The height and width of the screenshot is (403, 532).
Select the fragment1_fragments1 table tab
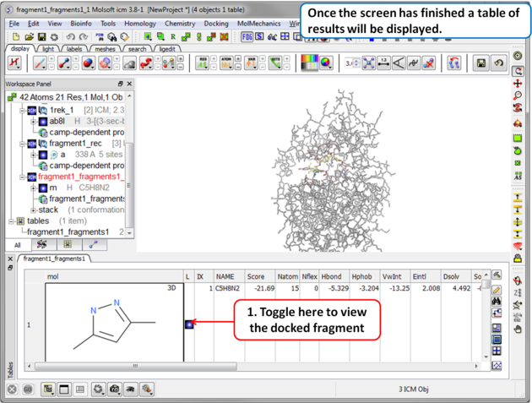(x=55, y=259)
